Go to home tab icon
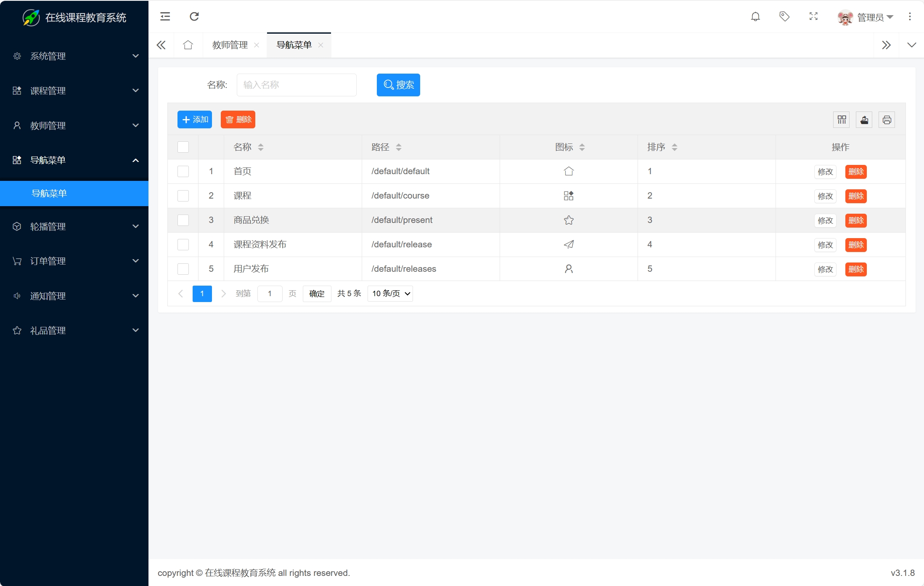Image resolution: width=924 pixels, height=586 pixels. coord(188,45)
